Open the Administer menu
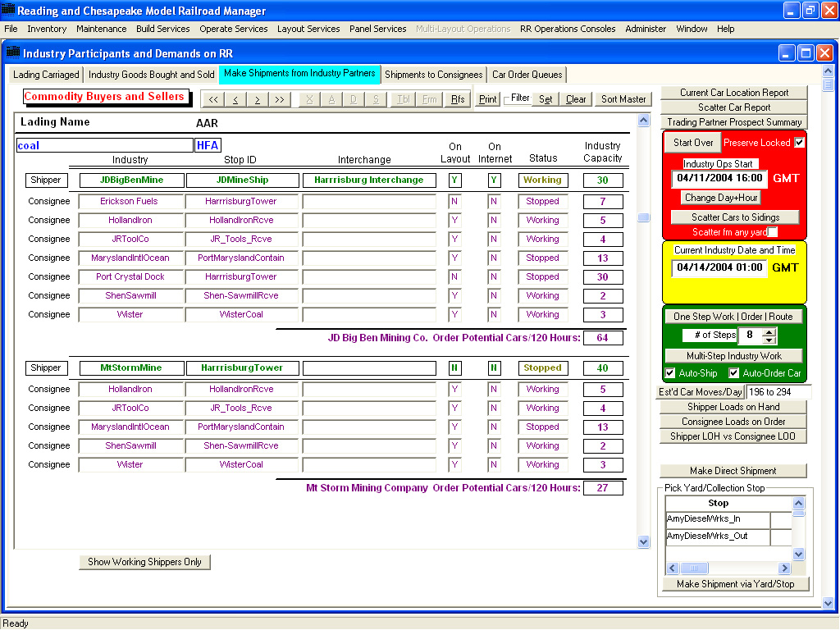 pos(646,29)
